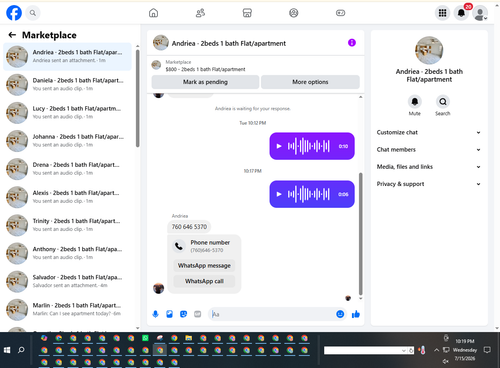Open Trinity conversation in list
The width and height of the screenshot is (500, 368).
click(68, 225)
